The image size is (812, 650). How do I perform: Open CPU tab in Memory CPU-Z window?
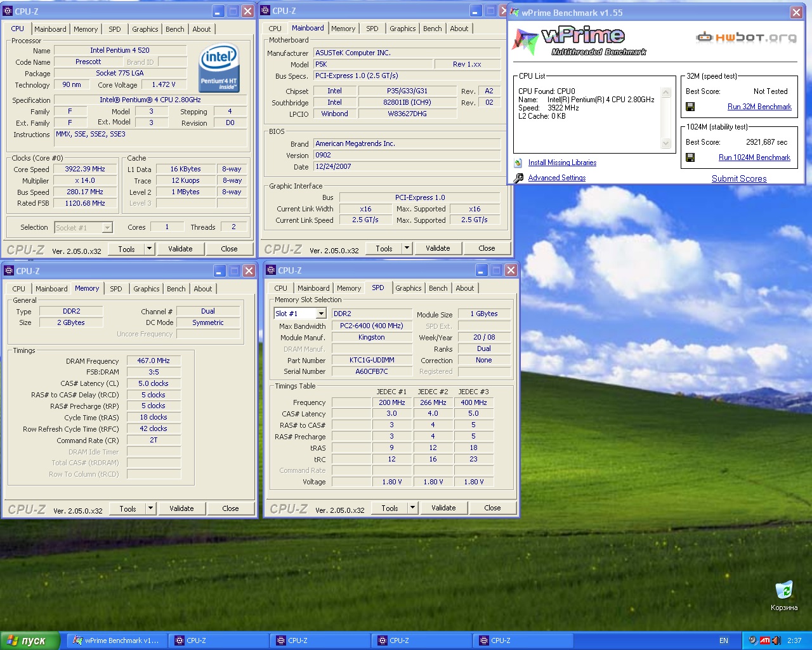[x=19, y=289]
